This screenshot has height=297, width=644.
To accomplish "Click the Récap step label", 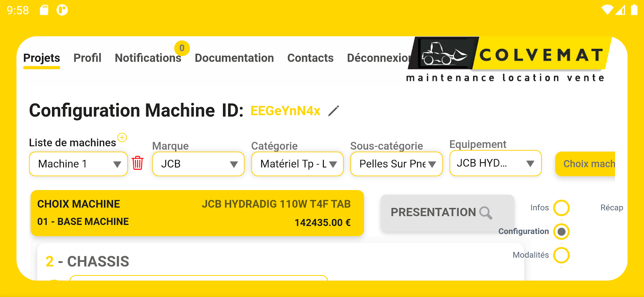I will click(612, 208).
